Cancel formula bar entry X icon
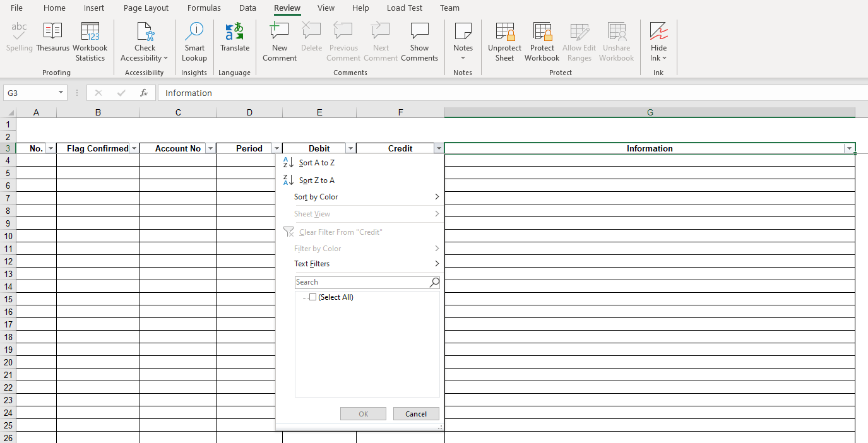Viewport: 868px width, 443px height. point(98,93)
